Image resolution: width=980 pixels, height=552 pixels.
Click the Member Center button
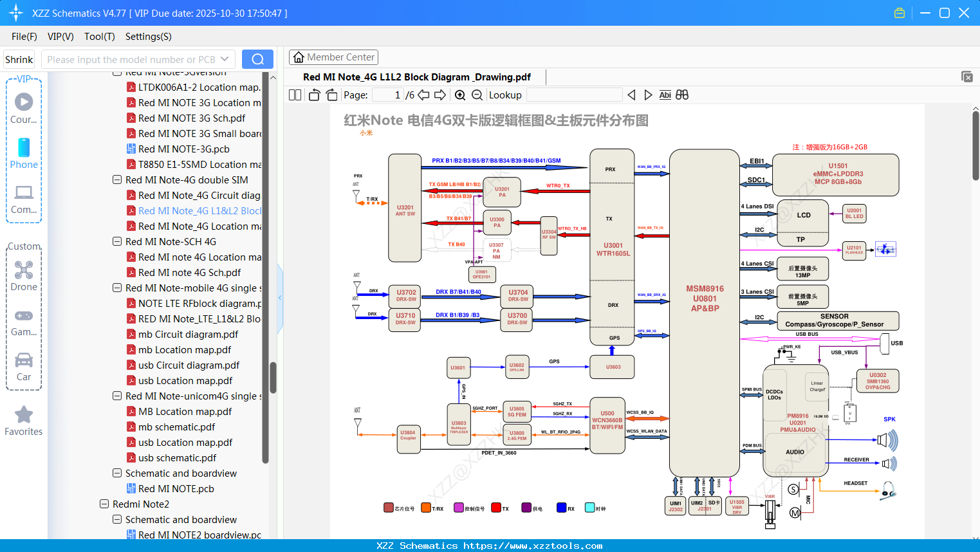[x=333, y=57]
